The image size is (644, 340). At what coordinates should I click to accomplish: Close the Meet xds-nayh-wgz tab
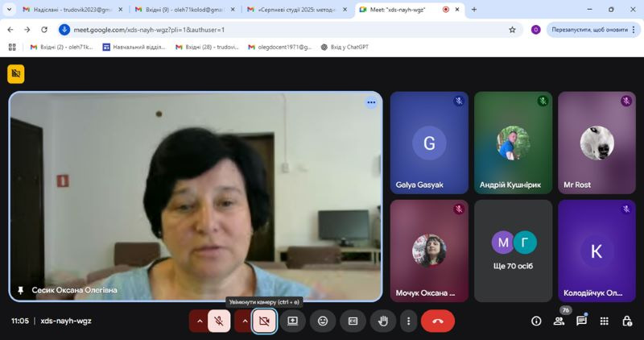[457, 10]
